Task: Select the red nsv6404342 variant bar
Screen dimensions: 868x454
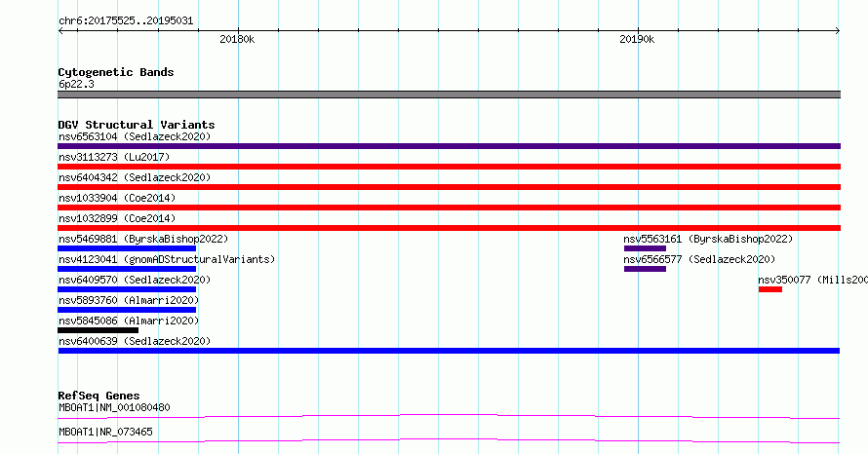Action: coord(449,187)
